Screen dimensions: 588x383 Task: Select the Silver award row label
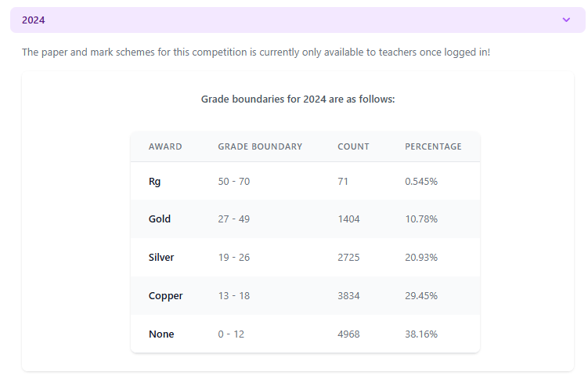coord(161,258)
